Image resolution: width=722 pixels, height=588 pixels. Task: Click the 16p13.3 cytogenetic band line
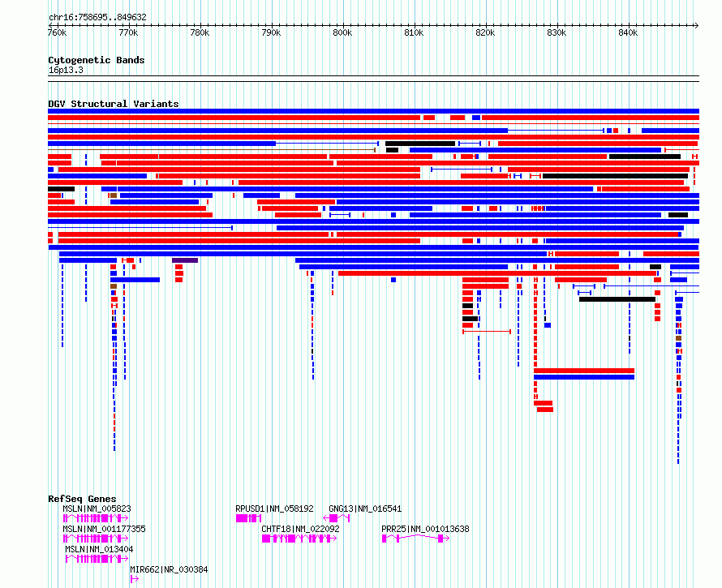(373, 79)
